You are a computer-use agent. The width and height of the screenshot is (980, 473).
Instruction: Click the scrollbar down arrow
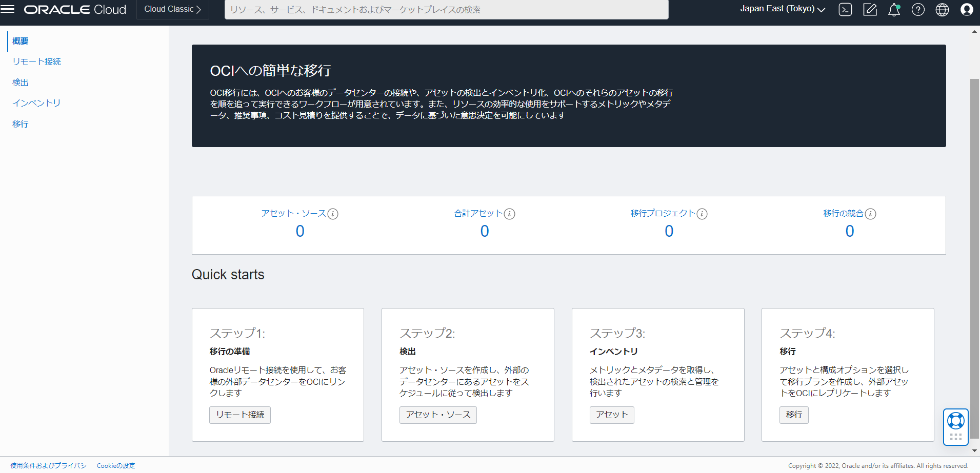click(975, 451)
